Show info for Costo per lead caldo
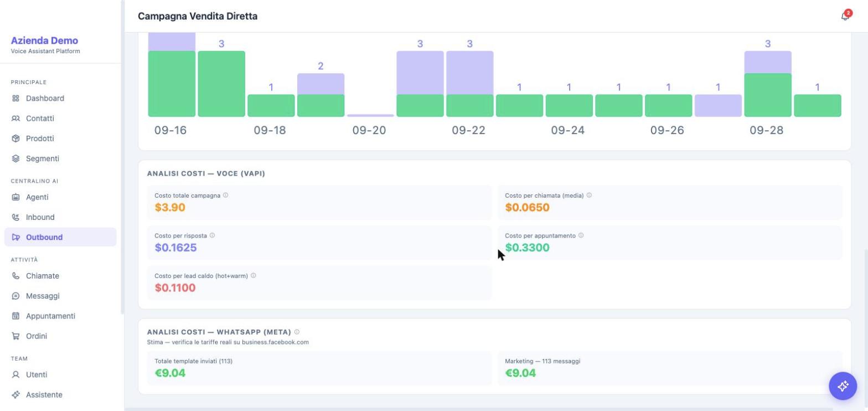Viewport: 868px width, 411px height. tap(253, 275)
